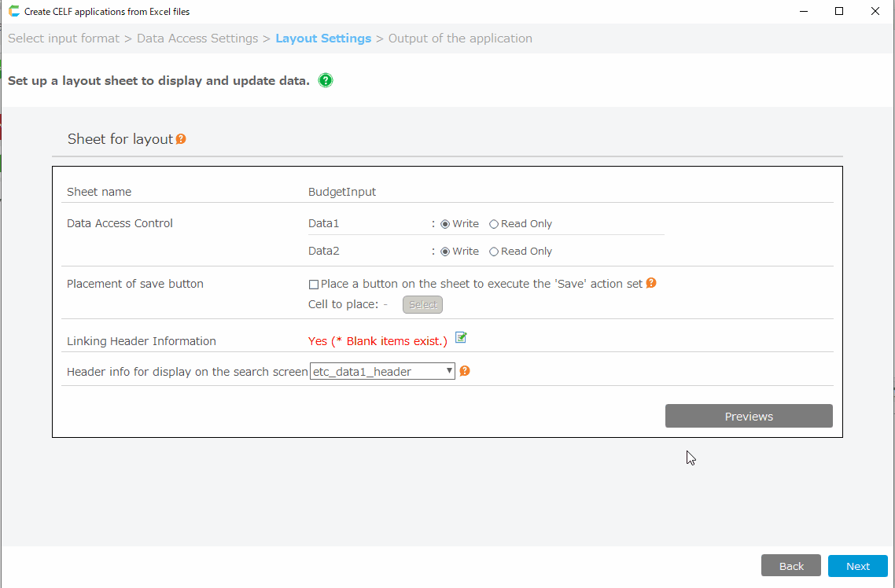The image size is (895, 588).
Task: Click the Layout Settings breadcrumb step
Action: (323, 39)
